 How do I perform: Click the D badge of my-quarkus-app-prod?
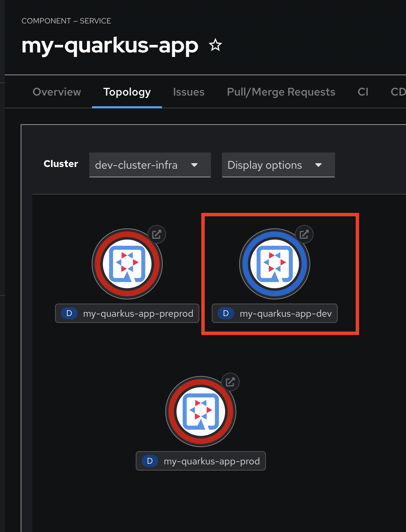pyautogui.click(x=150, y=461)
